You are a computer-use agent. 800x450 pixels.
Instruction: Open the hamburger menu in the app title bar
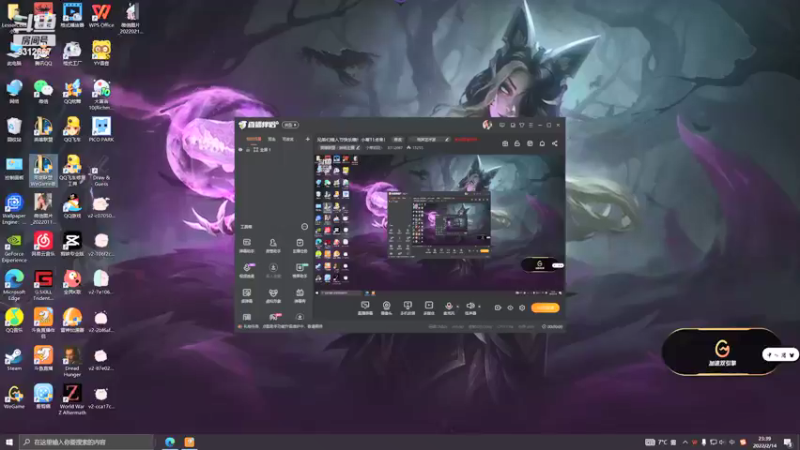click(531, 125)
